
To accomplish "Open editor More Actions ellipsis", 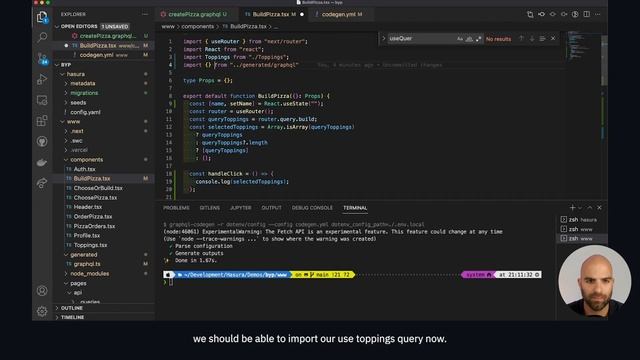I will [x=598, y=14].
